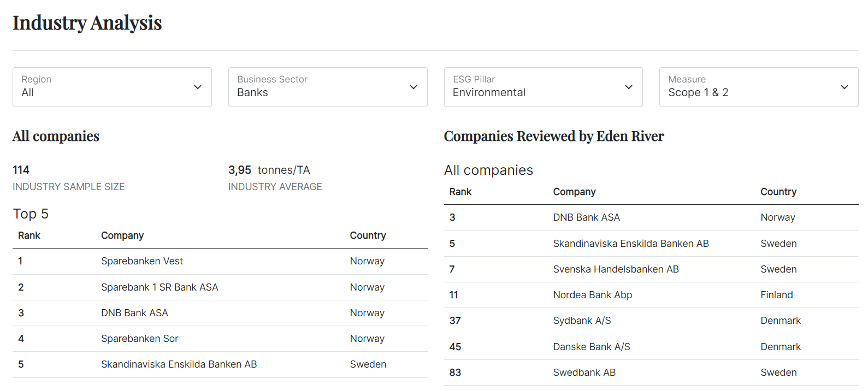Click rank 11 for Nordea Bank Abp
868x390 pixels.
[x=454, y=295]
